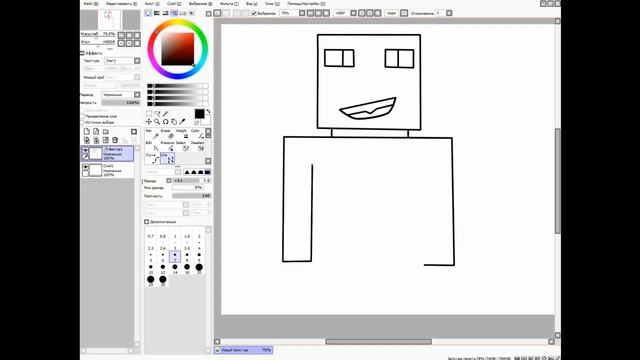Open the Фильтр menu
Image resolution: width=640 pixels, height=360 pixels.
pyautogui.click(x=229, y=4)
